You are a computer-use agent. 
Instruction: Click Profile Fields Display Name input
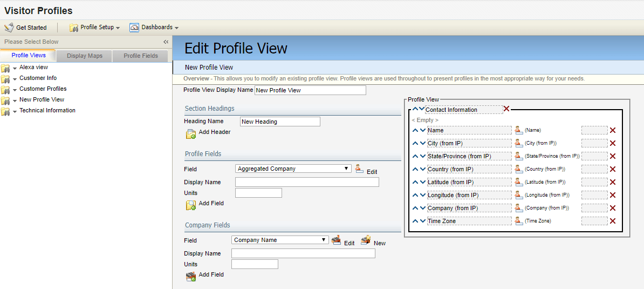point(307,182)
